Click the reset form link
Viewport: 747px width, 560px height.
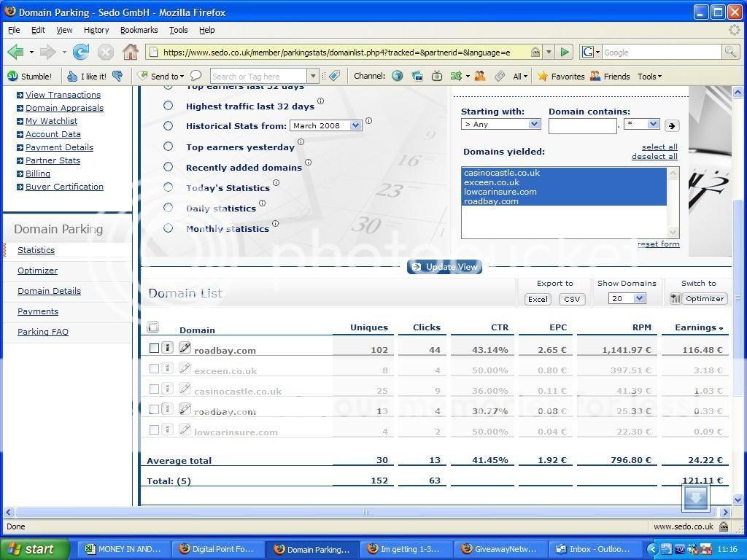click(659, 244)
